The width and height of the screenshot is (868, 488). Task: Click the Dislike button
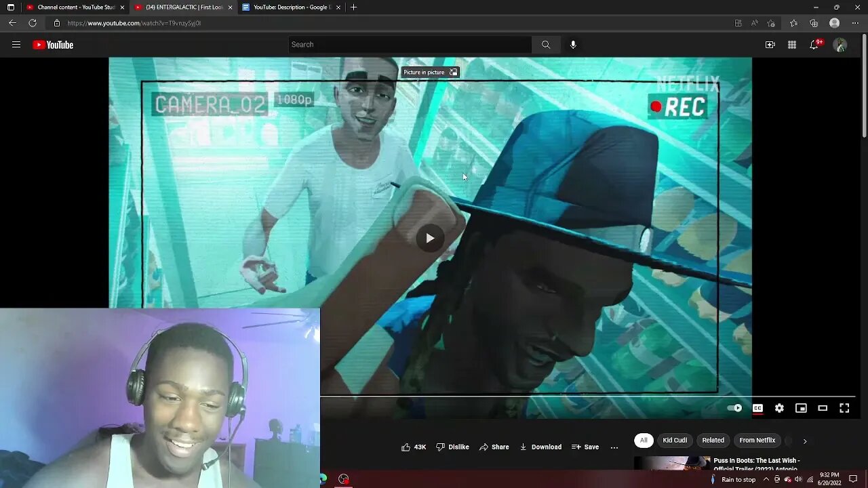pos(452,447)
